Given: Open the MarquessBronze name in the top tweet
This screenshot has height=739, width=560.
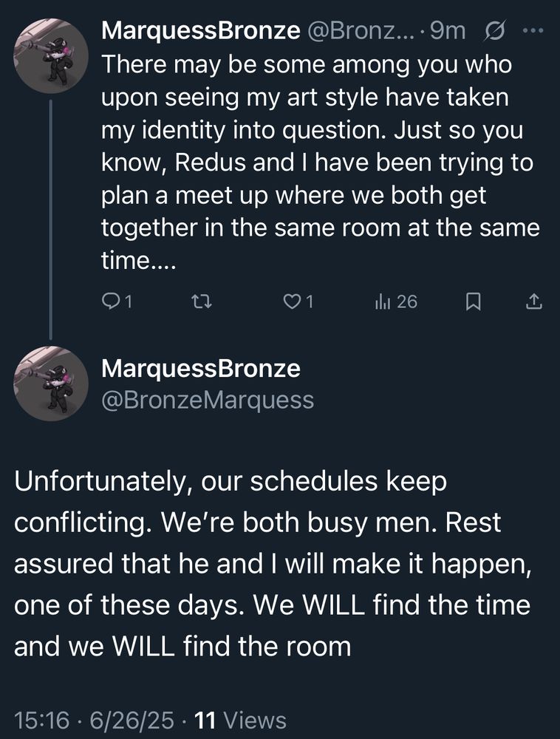Looking at the screenshot, I should click(x=200, y=31).
